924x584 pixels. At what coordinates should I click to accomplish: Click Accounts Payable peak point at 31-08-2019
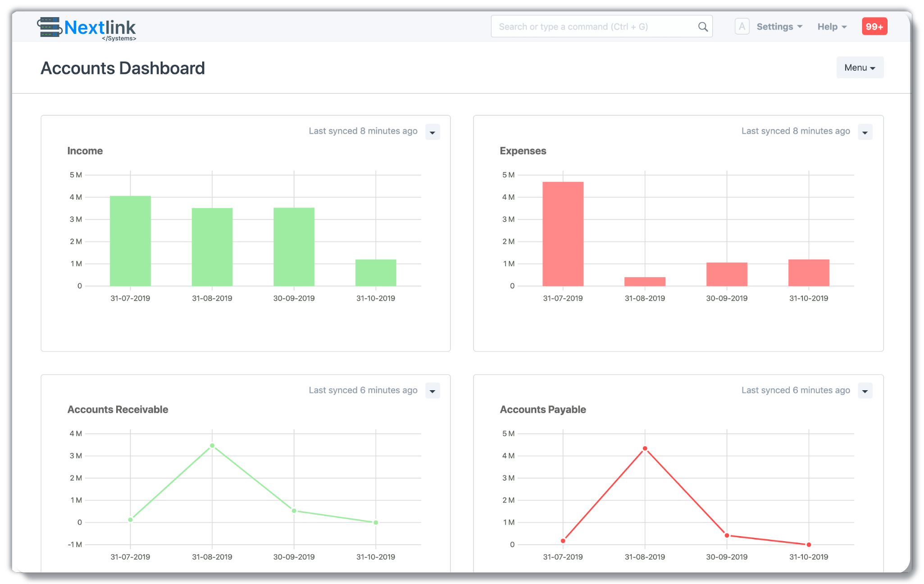coord(645,448)
